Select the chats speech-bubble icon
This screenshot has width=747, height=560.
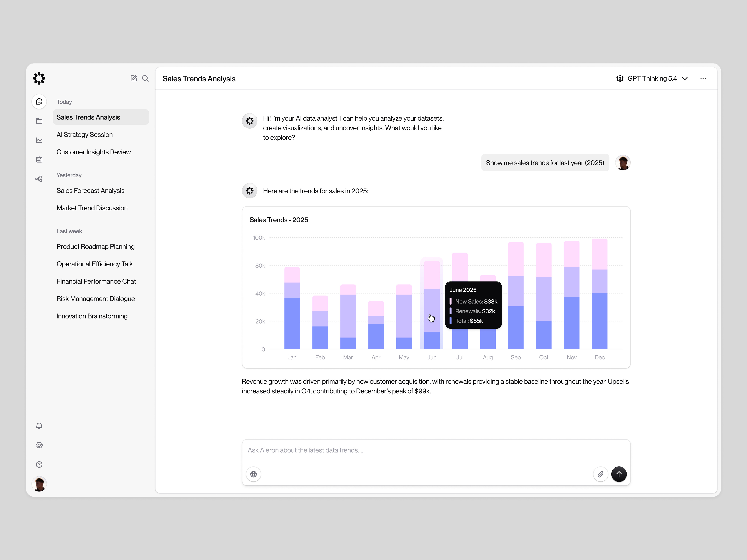(x=39, y=101)
